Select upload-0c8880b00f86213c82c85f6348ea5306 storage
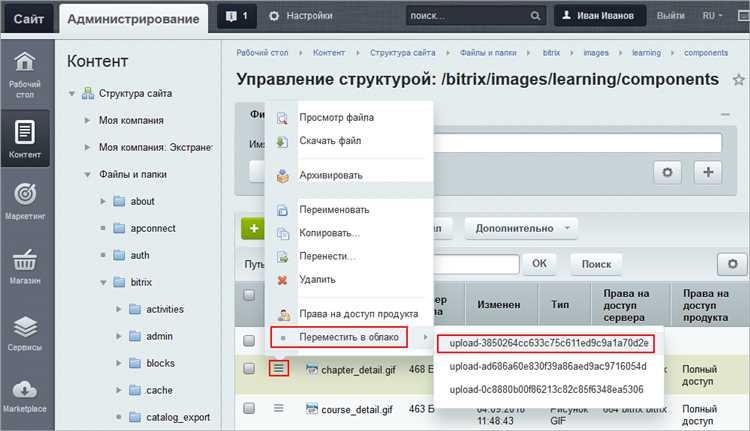The height and width of the screenshot is (431, 750). (x=548, y=390)
